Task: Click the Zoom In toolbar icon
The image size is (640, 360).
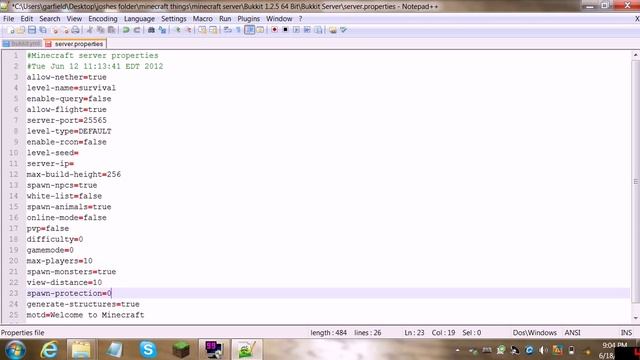Action: click(178, 30)
